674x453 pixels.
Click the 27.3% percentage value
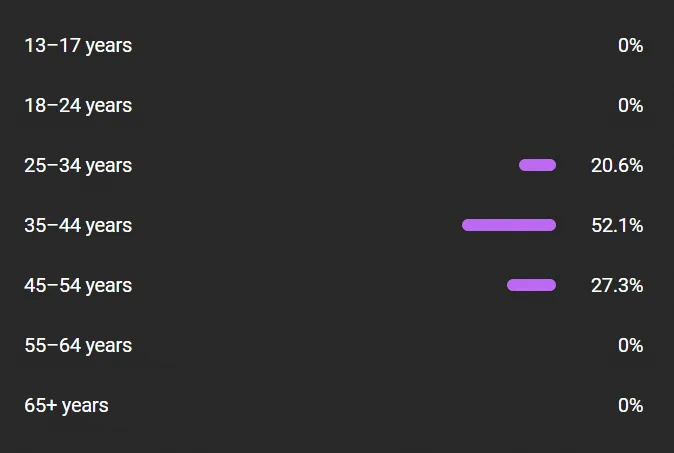coord(617,285)
